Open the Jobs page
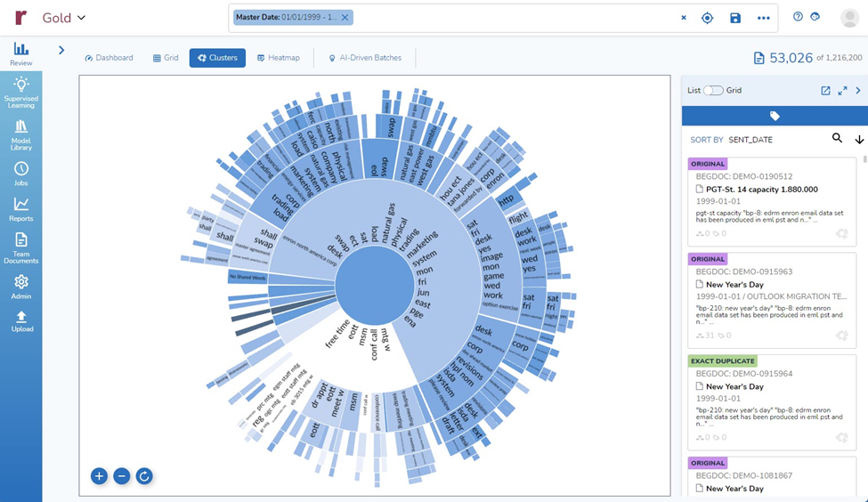This screenshot has width=868, height=502. pos(21,174)
